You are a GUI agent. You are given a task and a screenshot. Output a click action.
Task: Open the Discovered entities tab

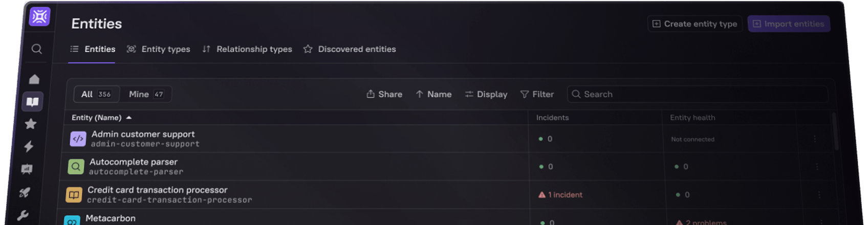(350, 49)
